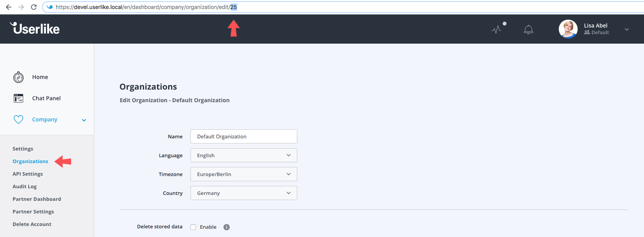Click the Home compass icon

point(18,77)
